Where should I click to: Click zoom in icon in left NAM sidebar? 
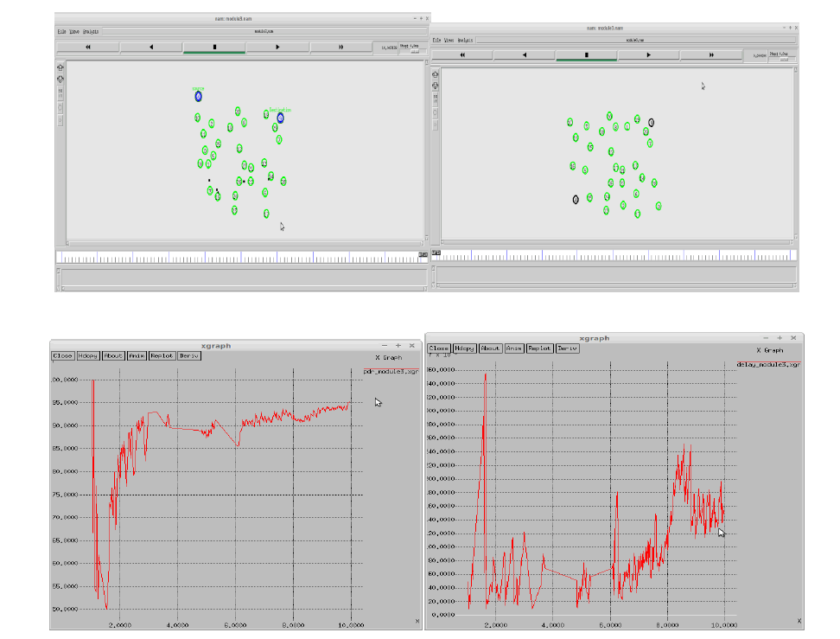tap(60, 67)
